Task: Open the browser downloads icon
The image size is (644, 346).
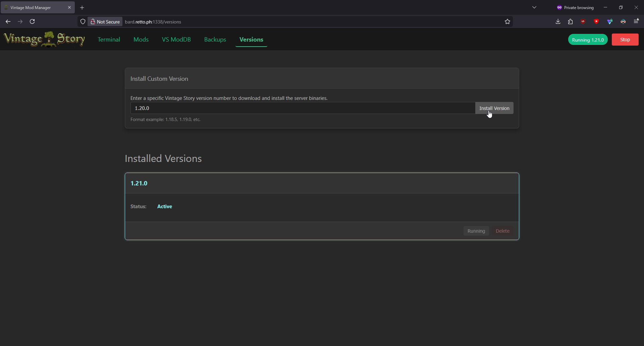Action: coord(558,22)
